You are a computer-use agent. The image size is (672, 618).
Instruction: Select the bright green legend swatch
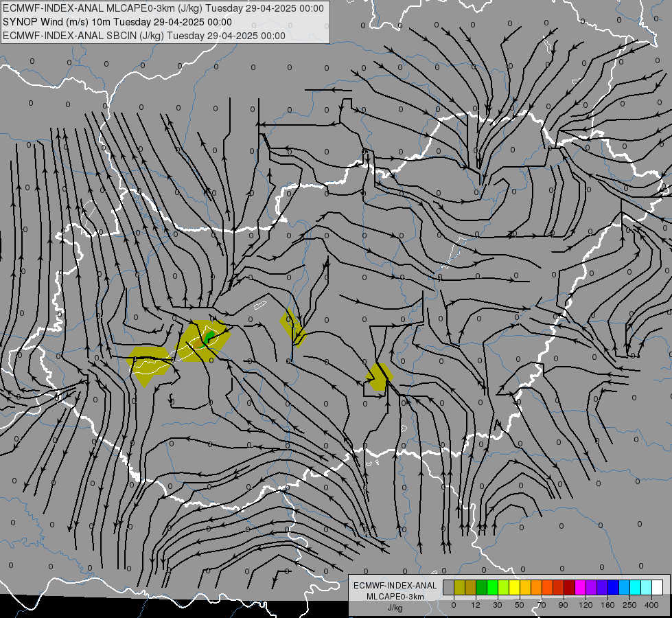(x=492, y=587)
